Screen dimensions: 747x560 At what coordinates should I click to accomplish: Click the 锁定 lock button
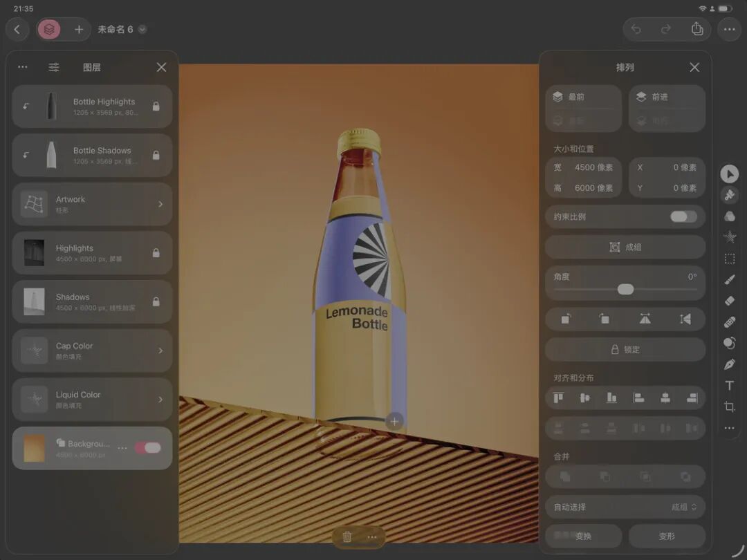(x=625, y=350)
